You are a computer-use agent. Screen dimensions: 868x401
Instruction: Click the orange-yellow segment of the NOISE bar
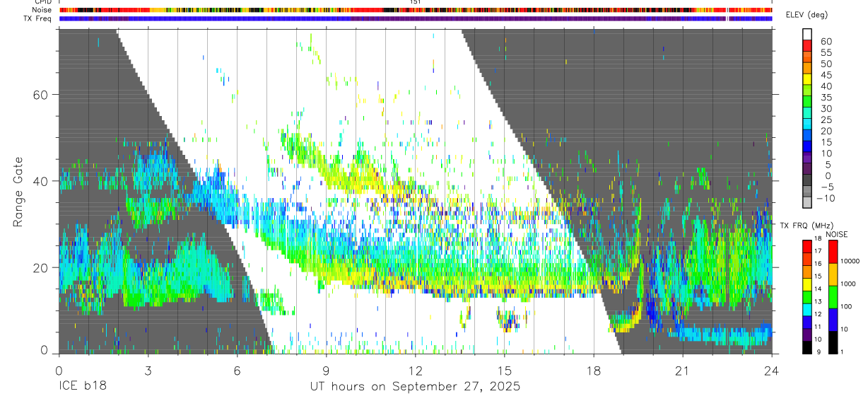pyautogui.click(x=833, y=274)
